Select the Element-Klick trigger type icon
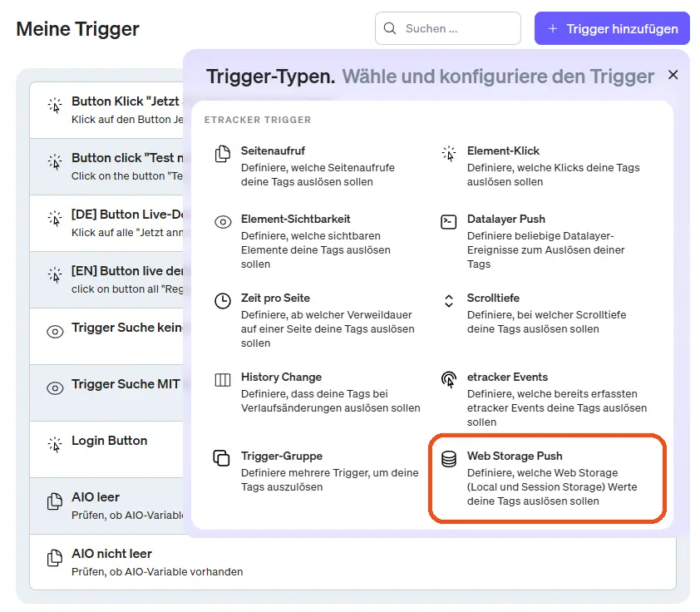Viewport: 700px width, 612px height. 447,153
